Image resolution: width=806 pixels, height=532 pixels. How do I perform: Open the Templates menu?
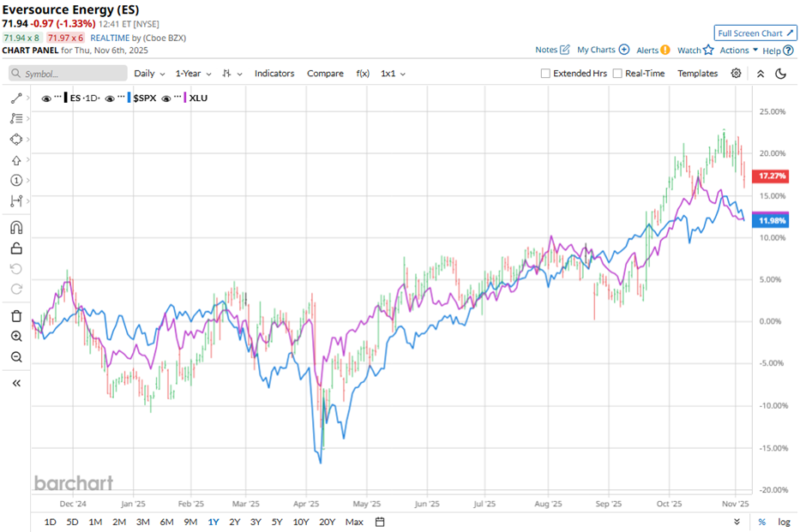point(697,74)
